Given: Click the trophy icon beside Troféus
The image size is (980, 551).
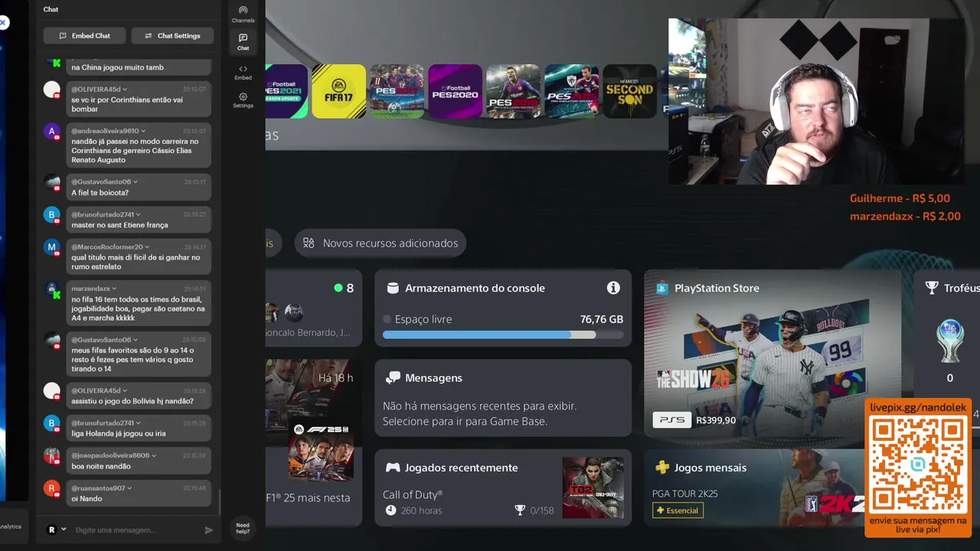Looking at the screenshot, I should [x=932, y=289].
